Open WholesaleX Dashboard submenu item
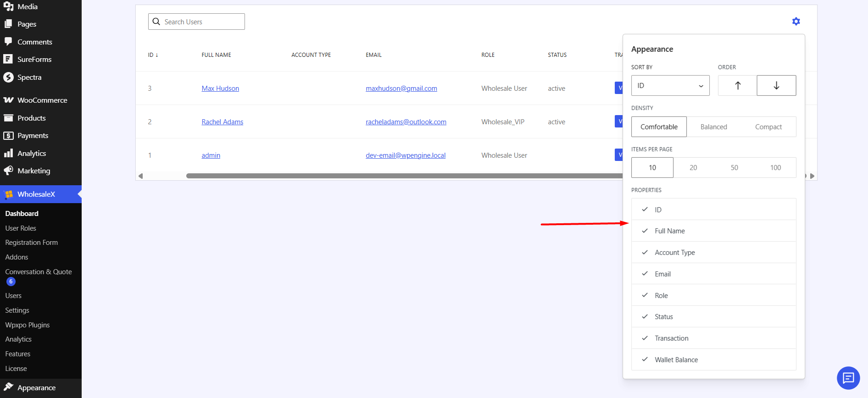This screenshot has height=398, width=868. (22, 213)
